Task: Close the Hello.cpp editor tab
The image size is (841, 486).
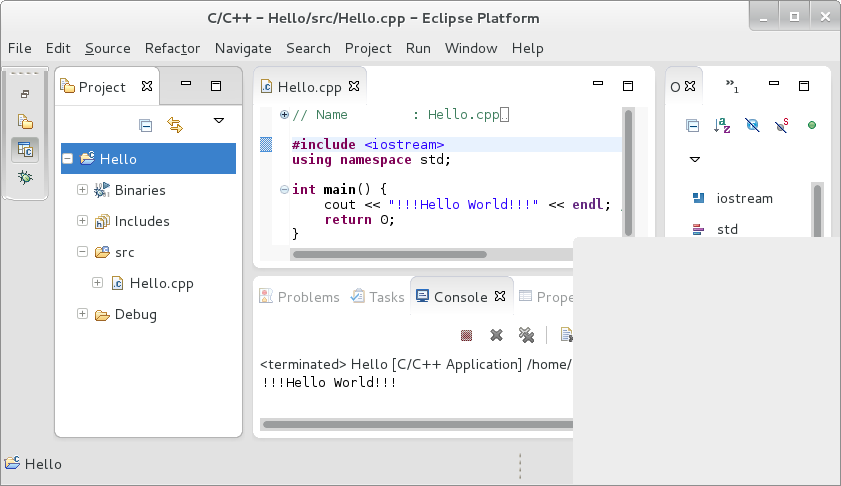Action: (x=354, y=86)
